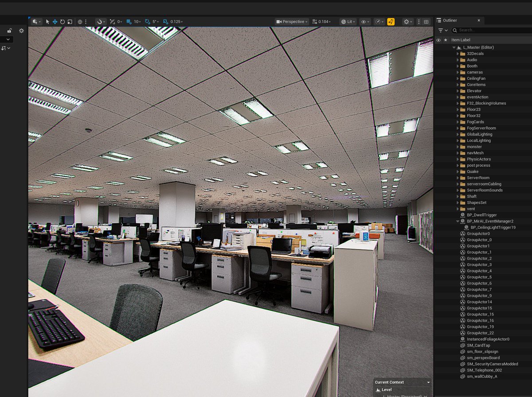532x397 pixels.
Task: Focus the Outliner search field
Action: [x=491, y=30]
